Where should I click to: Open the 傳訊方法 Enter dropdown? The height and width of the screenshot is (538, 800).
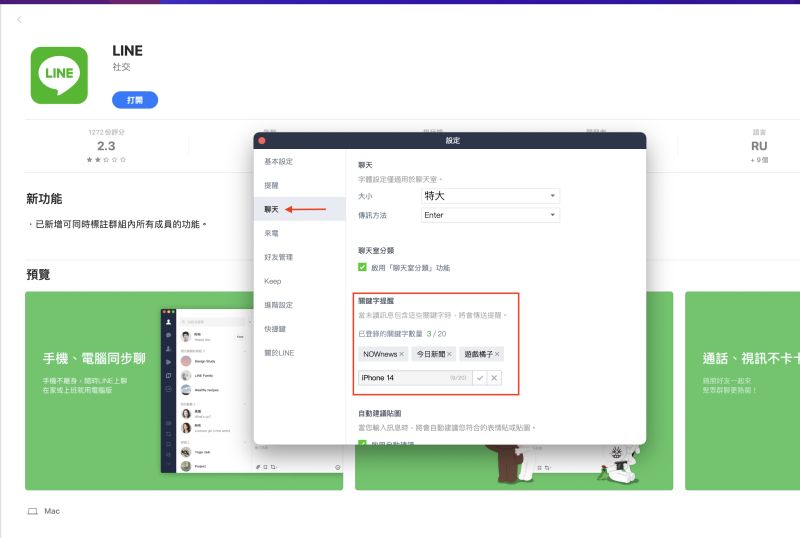[490, 215]
